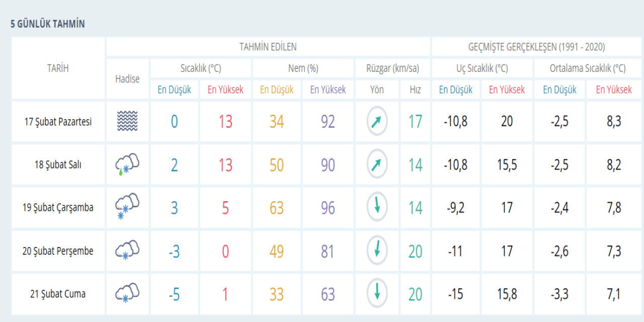Click wind direction arrow for 18 Şubat
Viewport: 644px width, 322px height.
[377, 165]
